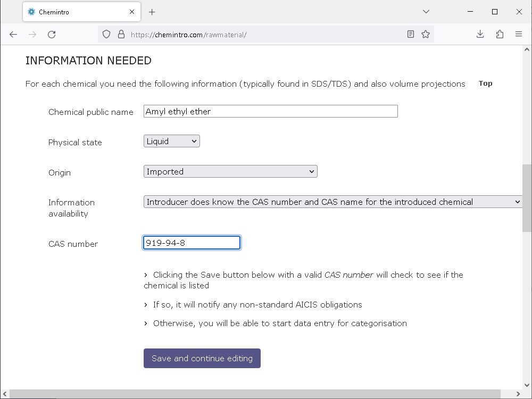This screenshot has width=532, height=399.
Task: Click the horizontal scrollbar thumb
Action: point(255,394)
